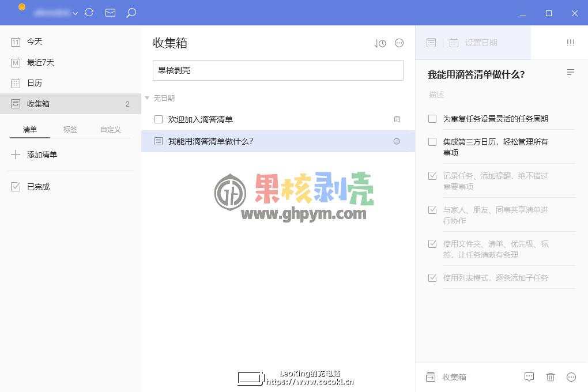
Task: Uncheck 使用文件夹、清单、优先级 subtask
Action: pyautogui.click(x=432, y=244)
